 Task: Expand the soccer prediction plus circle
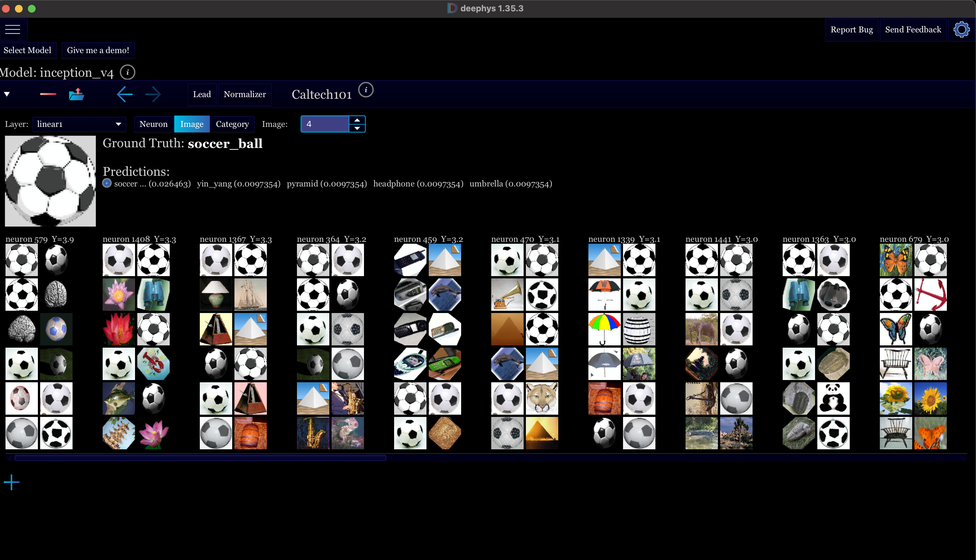pos(107,183)
